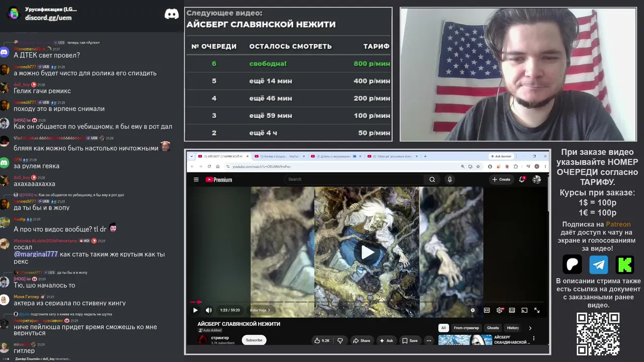Screen dimensions: 644x362
Task: Enter fullscreen video mode
Action: 537,310
